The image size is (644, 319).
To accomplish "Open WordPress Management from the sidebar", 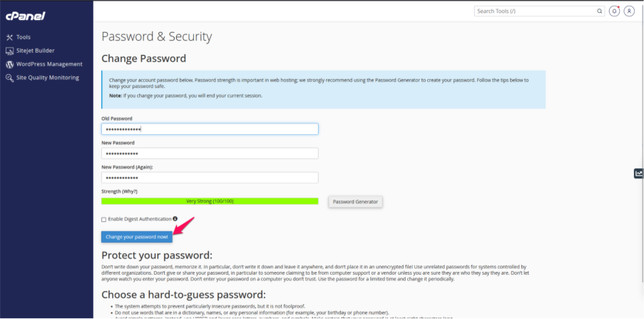I will [48, 64].
